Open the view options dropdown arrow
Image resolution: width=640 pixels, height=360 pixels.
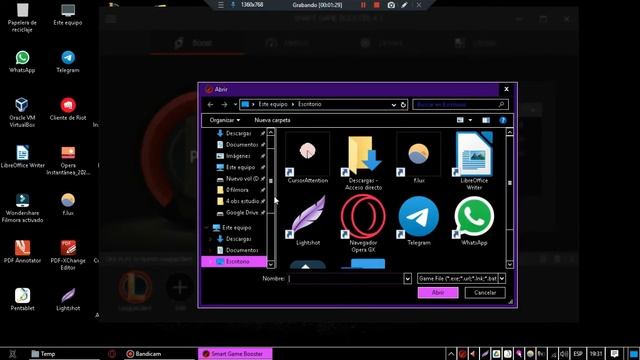pyautogui.click(x=470, y=120)
